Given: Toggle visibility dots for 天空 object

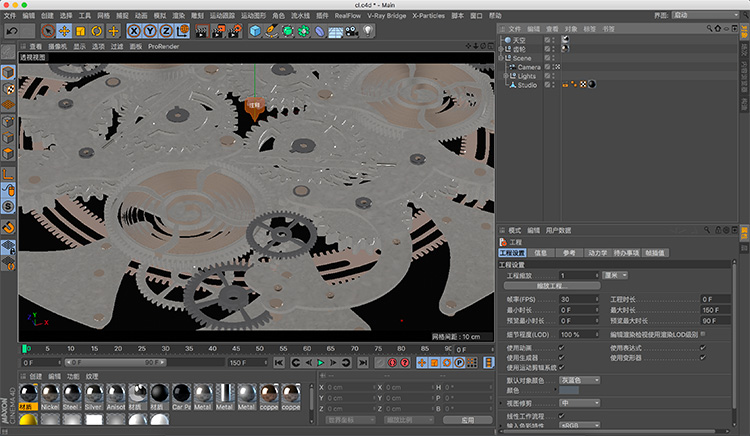Looking at the screenshot, I should point(553,40).
